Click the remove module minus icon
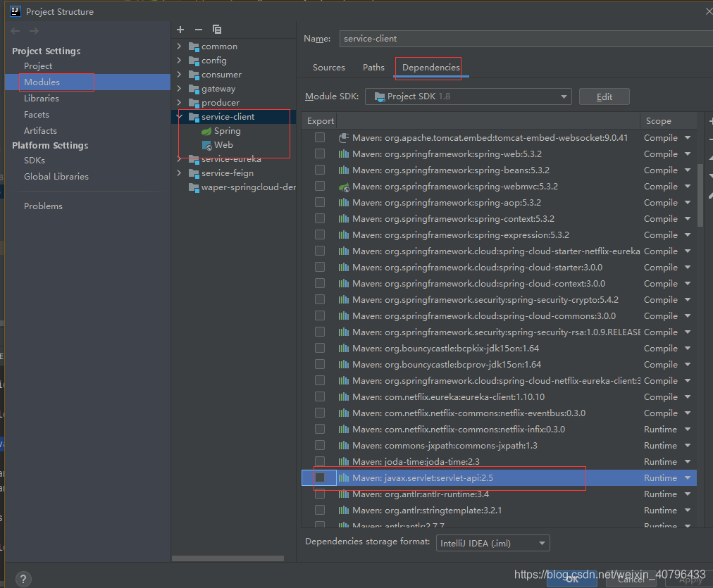Image resolution: width=713 pixels, height=588 pixels. tap(198, 30)
